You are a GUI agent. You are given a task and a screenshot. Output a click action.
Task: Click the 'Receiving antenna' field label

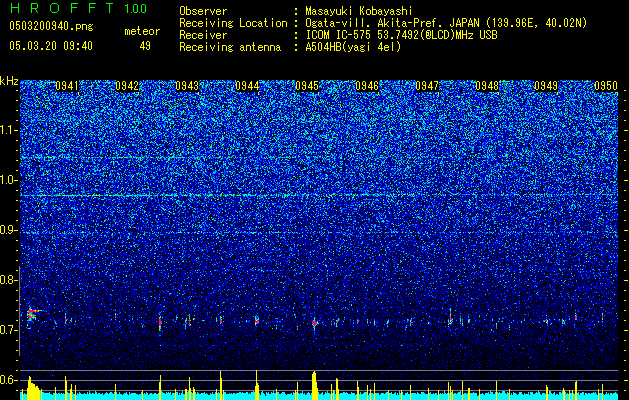point(230,47)
